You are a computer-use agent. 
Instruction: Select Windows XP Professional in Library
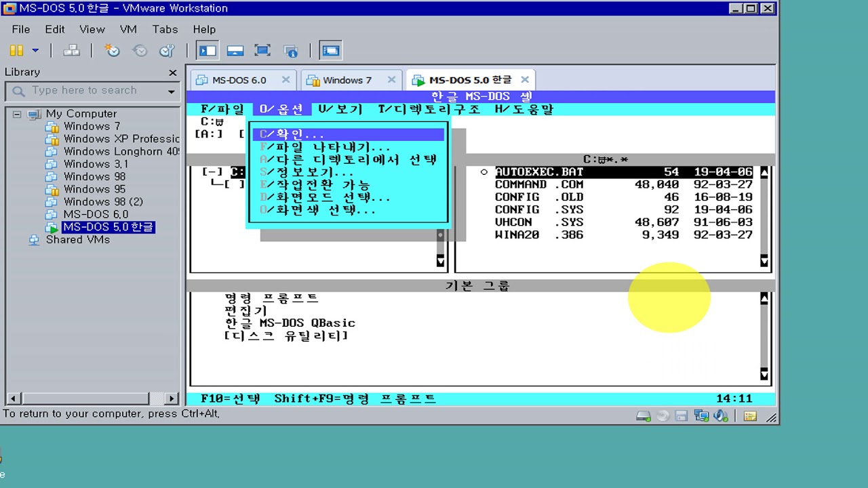coord(121,139)
